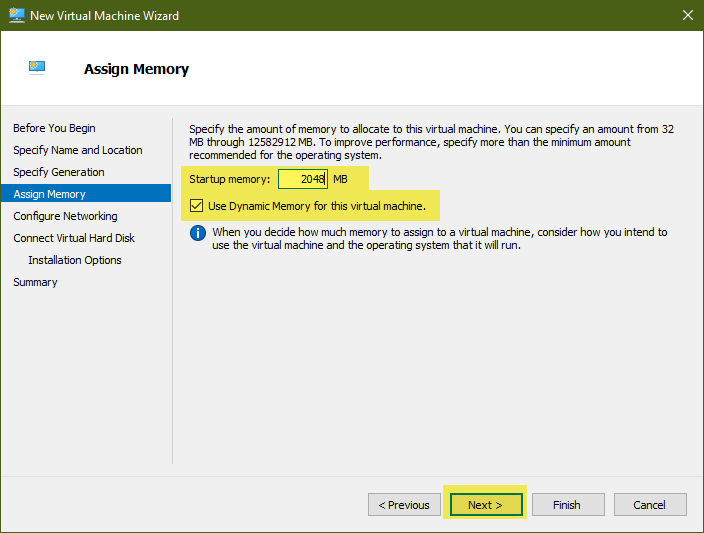Screen dimensions: 704x533
Task: Cancel the wizard
Action: point(650,505)
